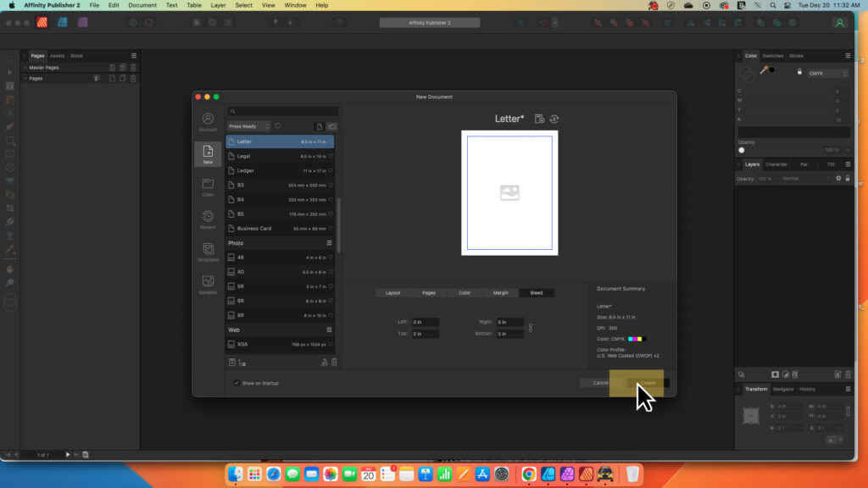This screenshot has height=488, width=868.
Task: Open the Photo category options menu
Action: click(329, 243)
